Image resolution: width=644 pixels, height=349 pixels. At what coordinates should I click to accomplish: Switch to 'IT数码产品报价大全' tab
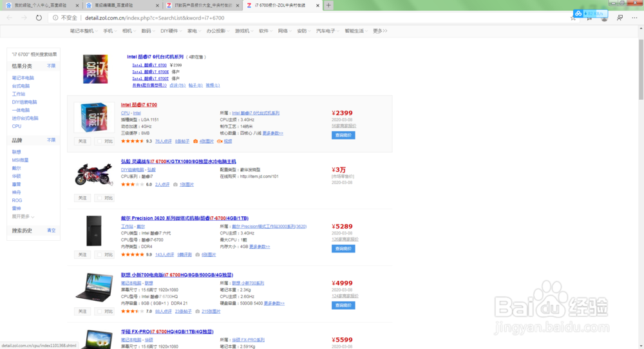pyautogui.click(x=202, y=5)
